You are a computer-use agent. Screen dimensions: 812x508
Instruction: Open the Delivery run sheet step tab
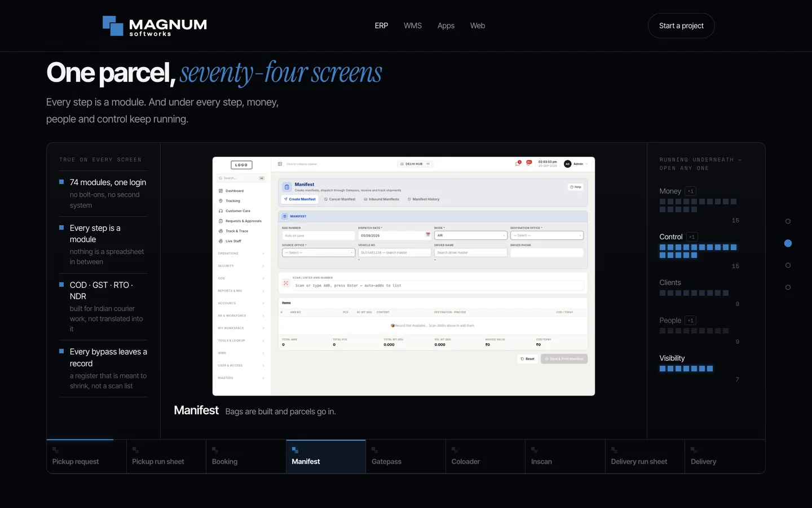pos(645,457)
